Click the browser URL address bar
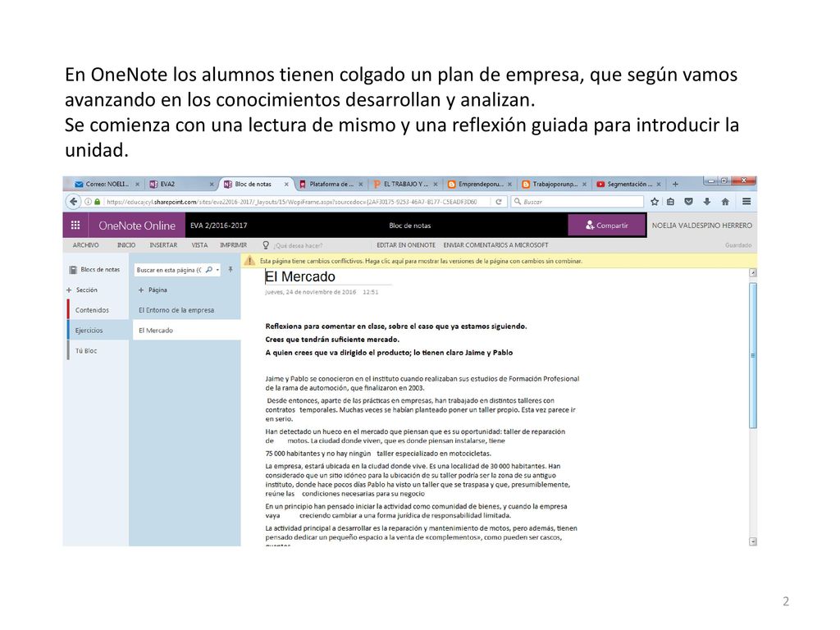 (x=292, y=202)
